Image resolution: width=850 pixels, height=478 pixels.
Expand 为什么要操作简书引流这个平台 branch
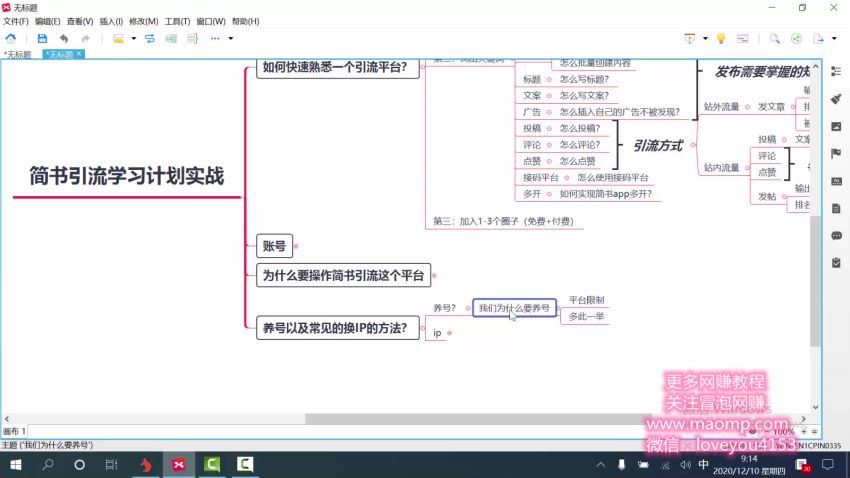(x=434, y=275)
